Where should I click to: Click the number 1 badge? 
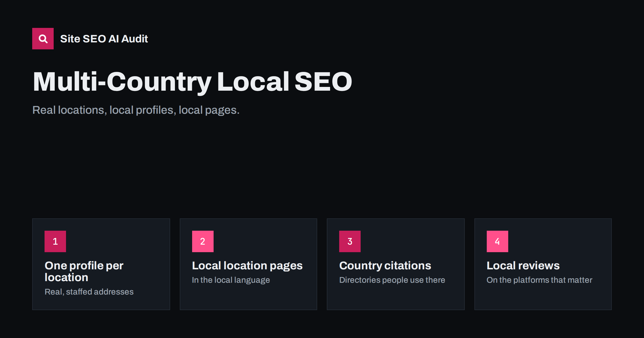(x=55, y=241)
